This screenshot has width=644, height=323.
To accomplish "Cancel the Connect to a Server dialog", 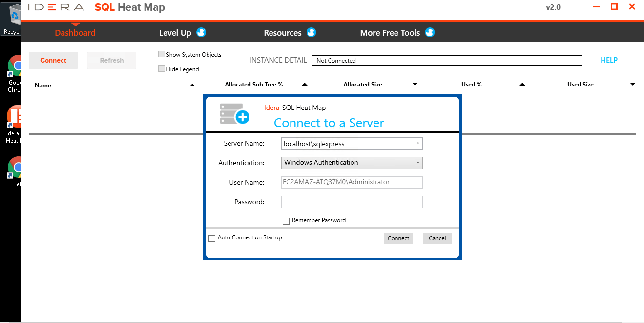I will [437, 238].
